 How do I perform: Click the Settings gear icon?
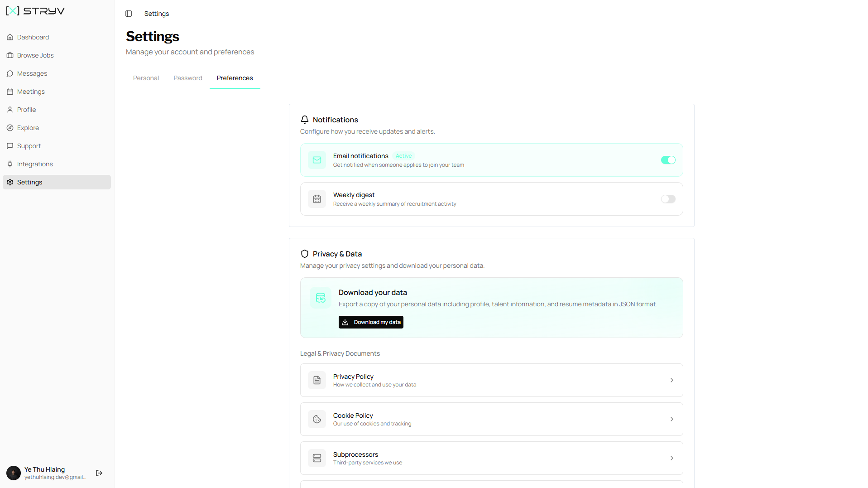pyautogui.click(x=10, y=182)
